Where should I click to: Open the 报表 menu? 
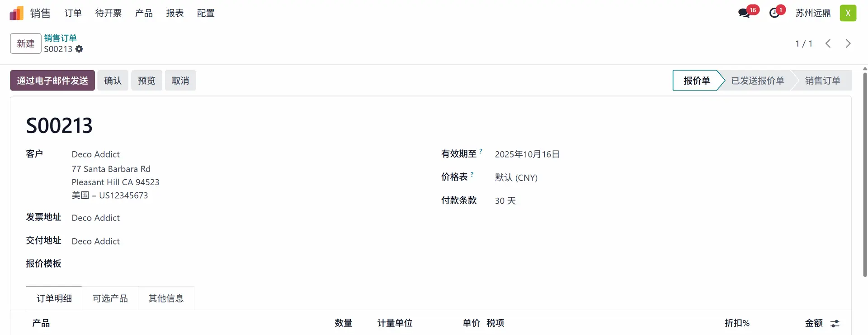tap(175, 13)
